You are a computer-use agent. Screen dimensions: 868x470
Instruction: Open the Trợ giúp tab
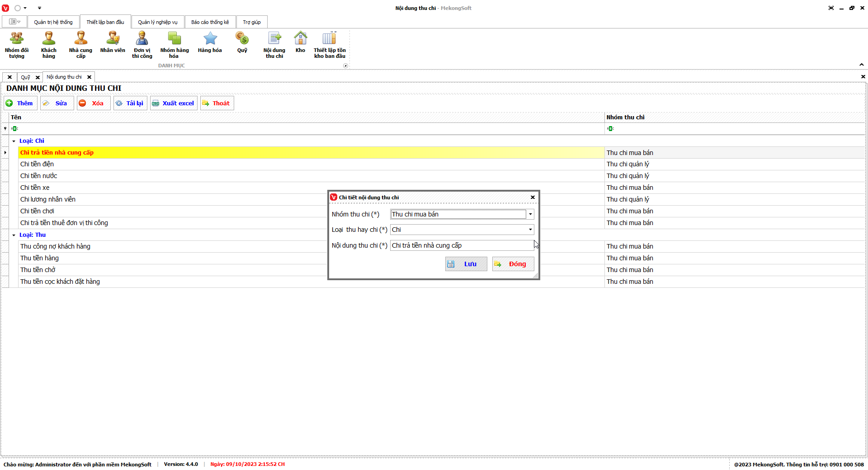pos(252,22)
